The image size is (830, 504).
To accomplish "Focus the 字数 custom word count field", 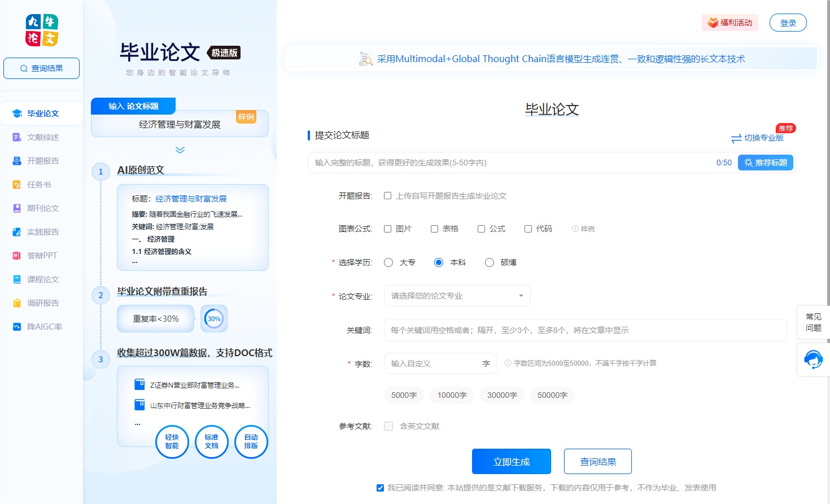I will 440,363.
